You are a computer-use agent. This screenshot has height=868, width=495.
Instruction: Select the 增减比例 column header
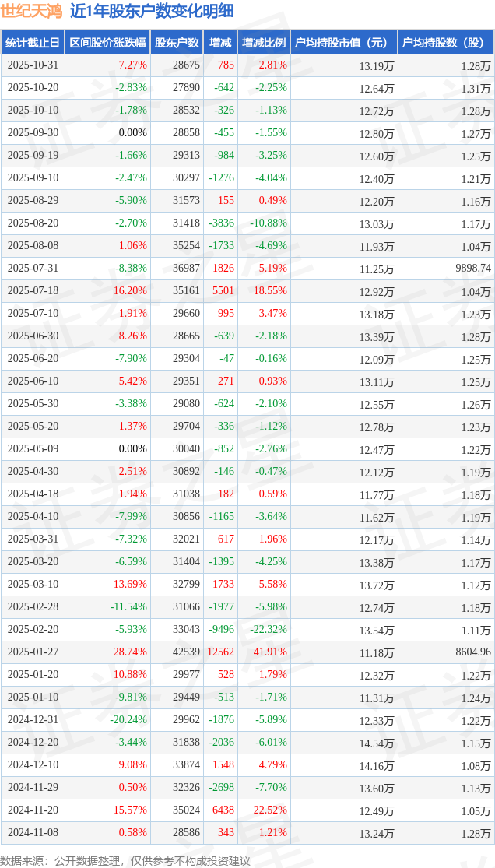(x=264, y=43)
